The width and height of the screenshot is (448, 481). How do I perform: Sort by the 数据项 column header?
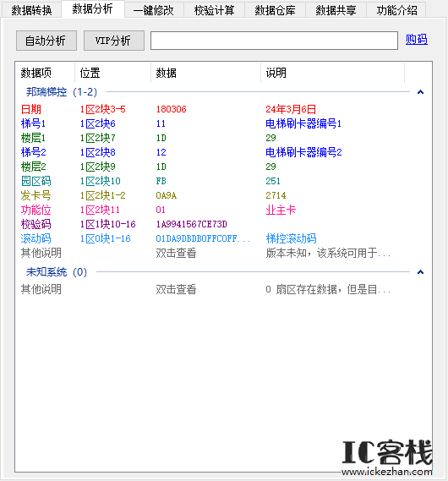(x=45, y=73)
